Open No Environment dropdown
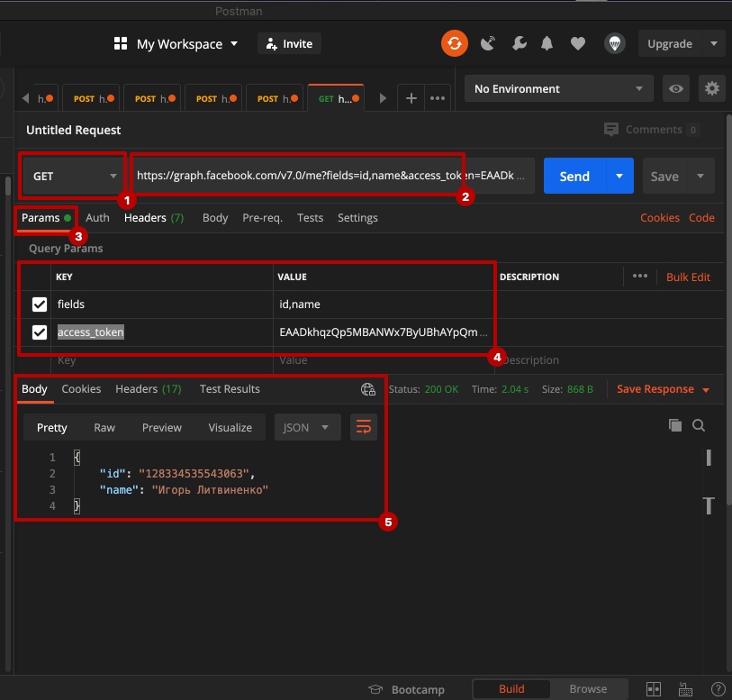 559,88
